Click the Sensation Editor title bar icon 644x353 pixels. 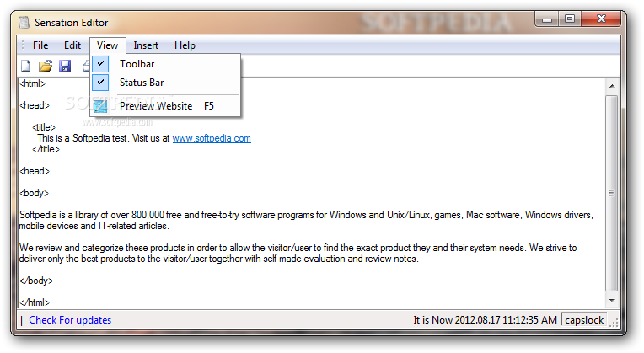point(24,22)
